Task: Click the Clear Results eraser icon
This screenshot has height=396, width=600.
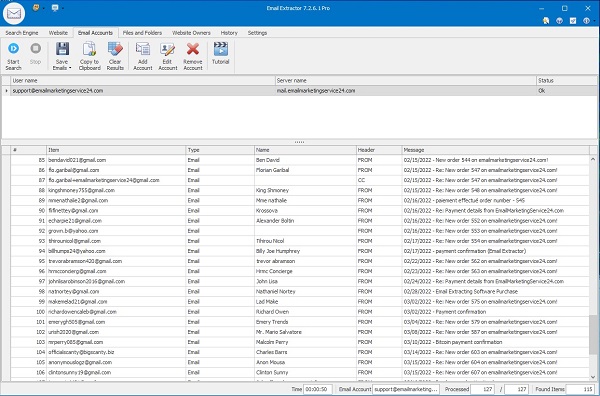Action: (x=115, y=49)
